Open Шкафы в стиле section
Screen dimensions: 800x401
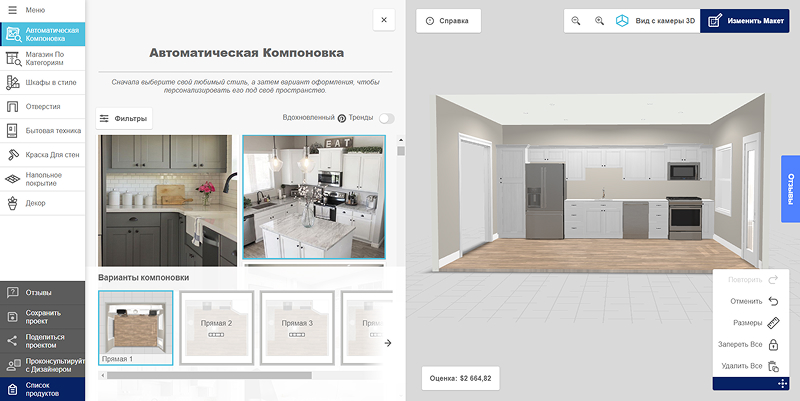(x=42, y=83)
